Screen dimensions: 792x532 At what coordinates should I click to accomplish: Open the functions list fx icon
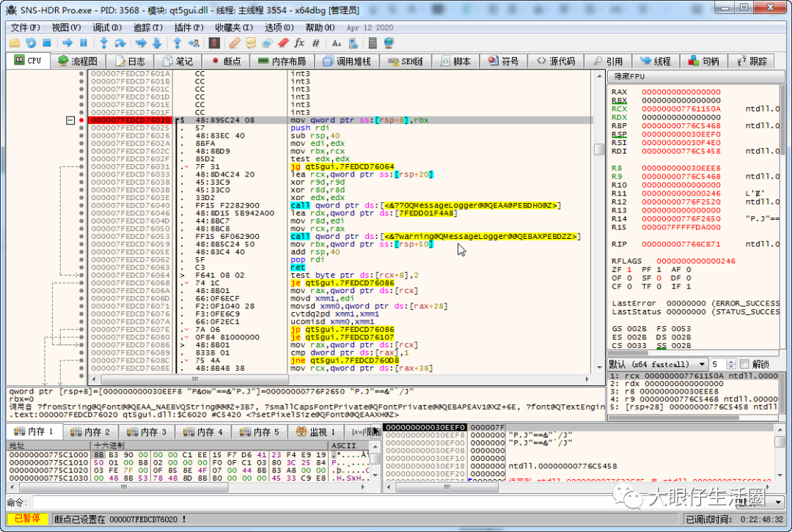point(299,43)
